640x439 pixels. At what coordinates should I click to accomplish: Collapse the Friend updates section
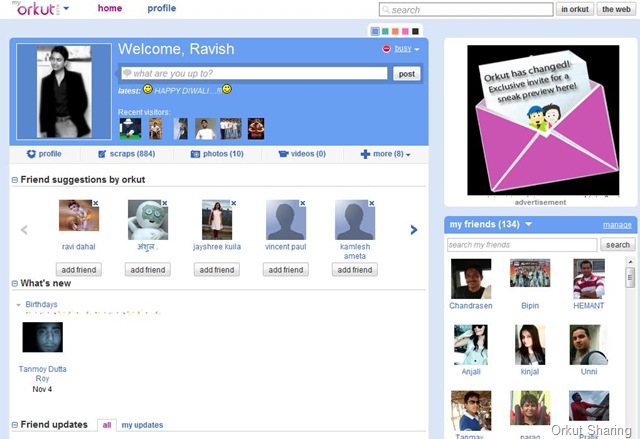tap(15, 425)
